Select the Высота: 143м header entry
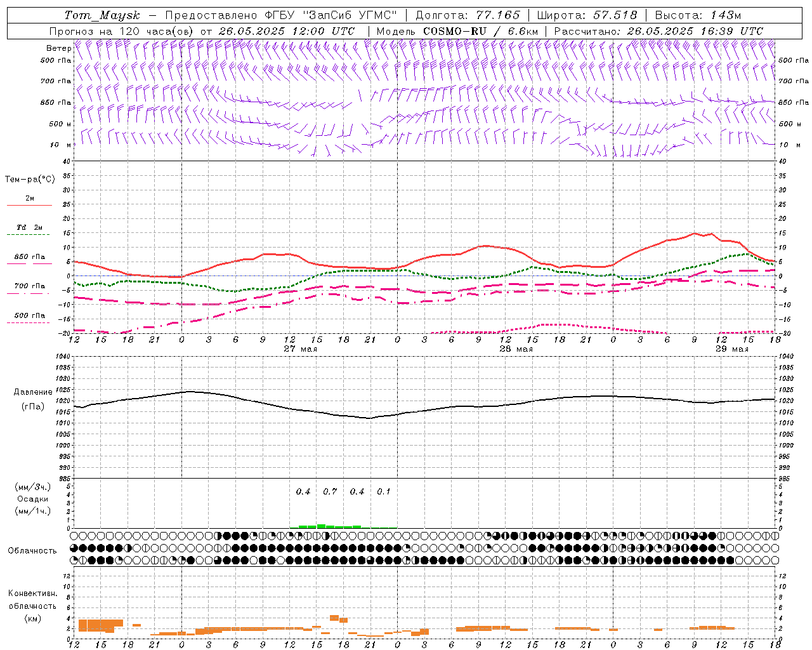The image size is (812, 650). 698,15
